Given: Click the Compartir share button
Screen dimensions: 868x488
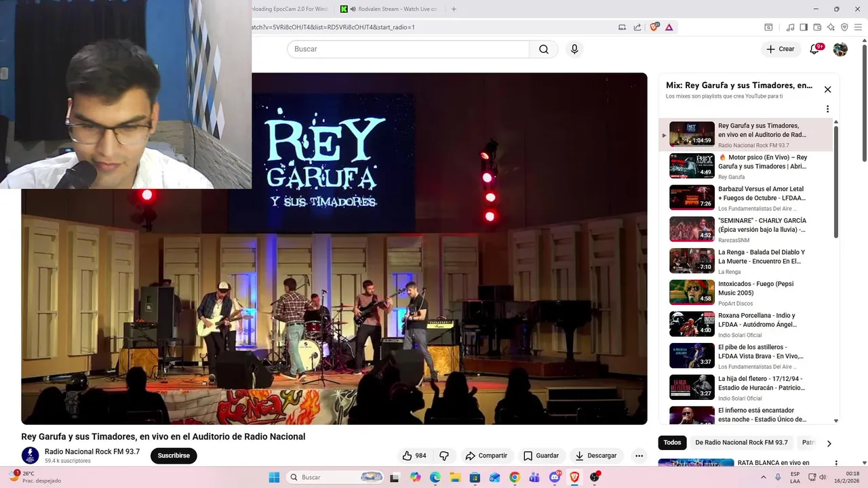Looking at the screenshot, I should (486, 455).
